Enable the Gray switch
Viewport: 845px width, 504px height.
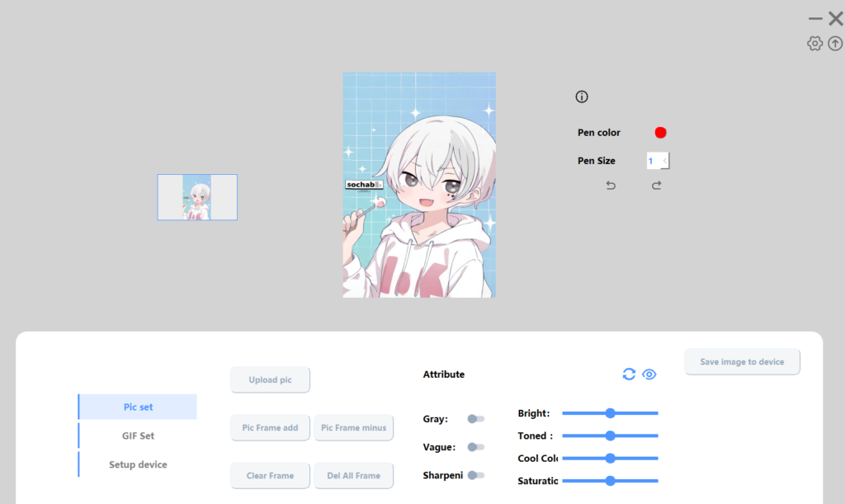tap(476, 419)
